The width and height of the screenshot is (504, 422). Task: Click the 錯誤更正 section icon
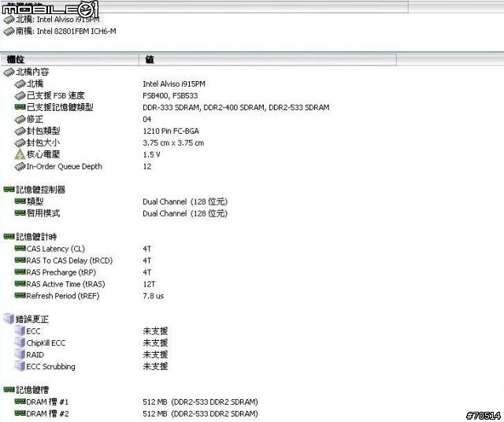point(9,319)
